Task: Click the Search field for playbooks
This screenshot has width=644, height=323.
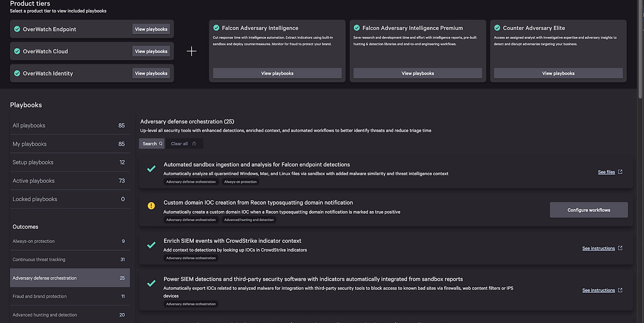Action: tap(152, 144)
